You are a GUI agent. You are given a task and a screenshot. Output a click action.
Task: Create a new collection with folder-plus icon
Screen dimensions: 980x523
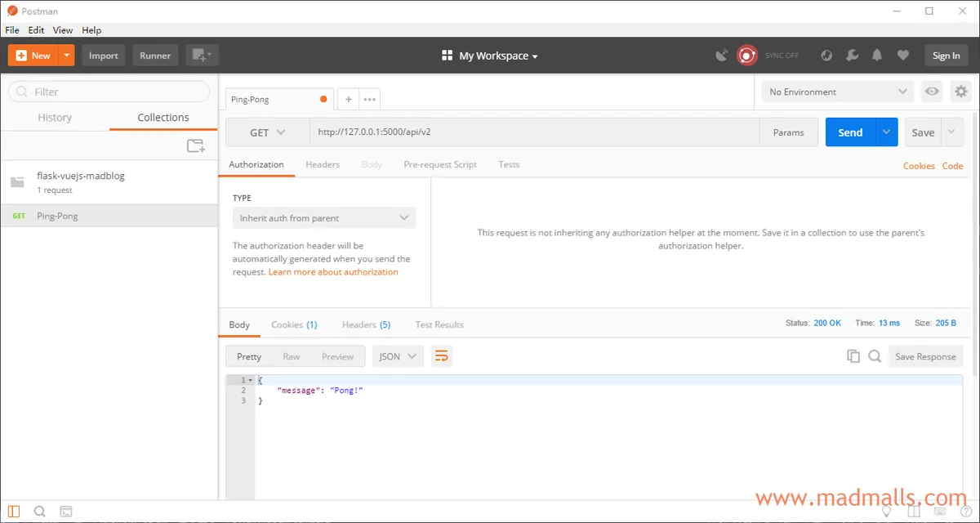pyautogui.click(x=196, y=146)
